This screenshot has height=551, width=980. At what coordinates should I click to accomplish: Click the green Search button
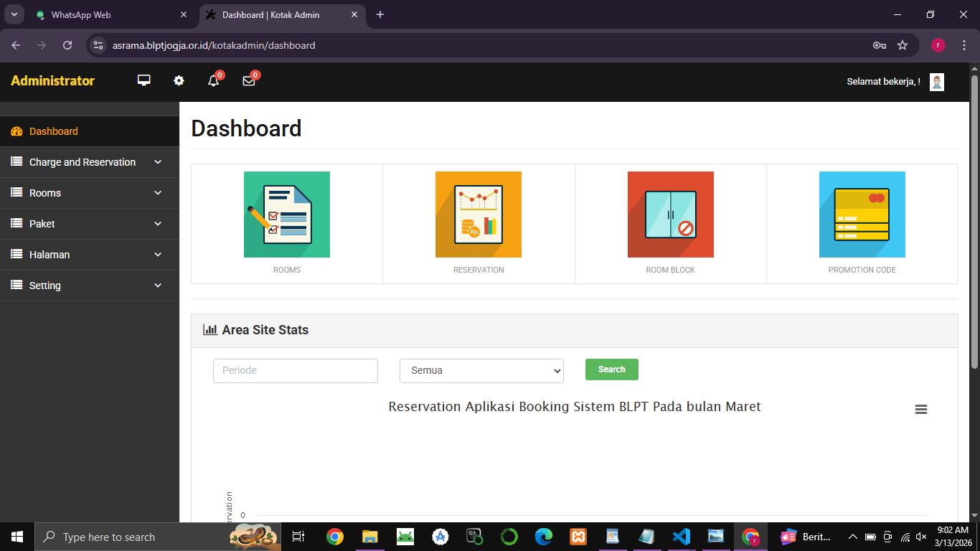click(611, 369)
